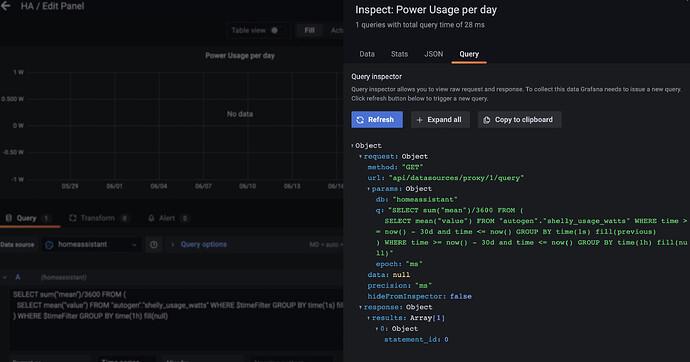
Task: Click statement_id: 0 line
Action: click(x=416, y=340)
